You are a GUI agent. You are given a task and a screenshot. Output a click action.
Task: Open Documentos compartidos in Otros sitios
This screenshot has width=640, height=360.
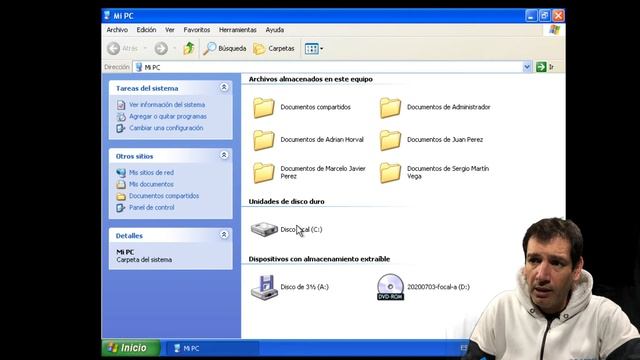pos(164,196)
